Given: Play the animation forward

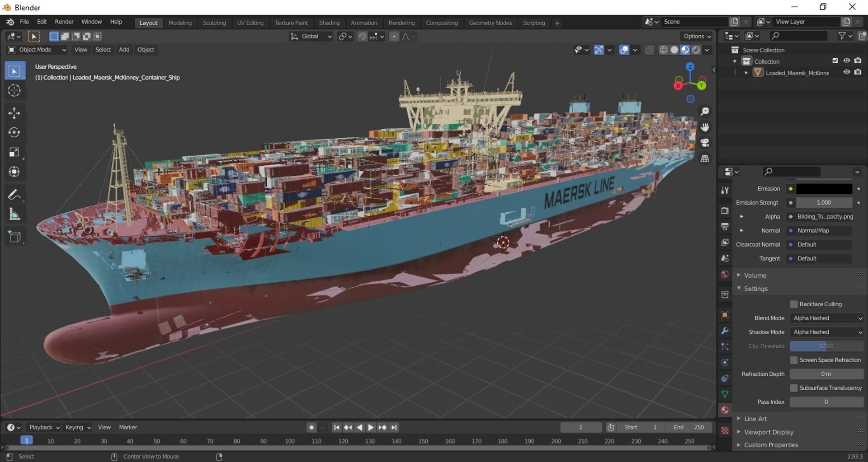Looking at the screenshot, I should tap(370, 427).
